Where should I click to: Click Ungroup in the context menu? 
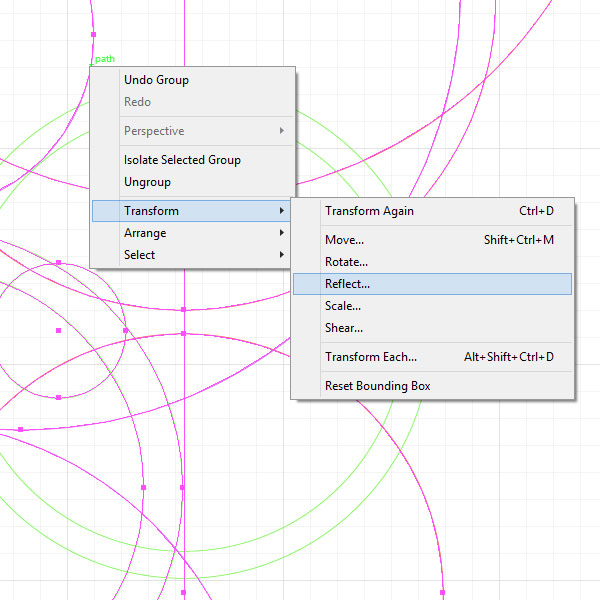click(x=192, y=182)
